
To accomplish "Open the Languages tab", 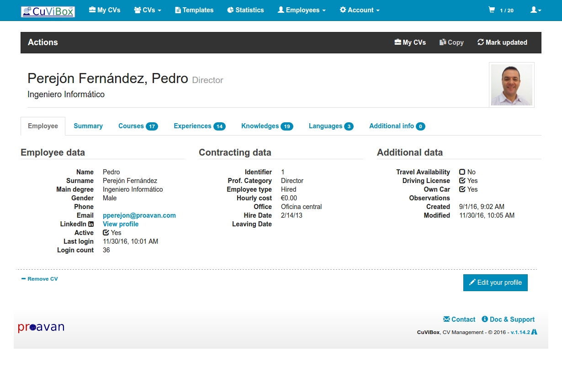I will [331, 126].
